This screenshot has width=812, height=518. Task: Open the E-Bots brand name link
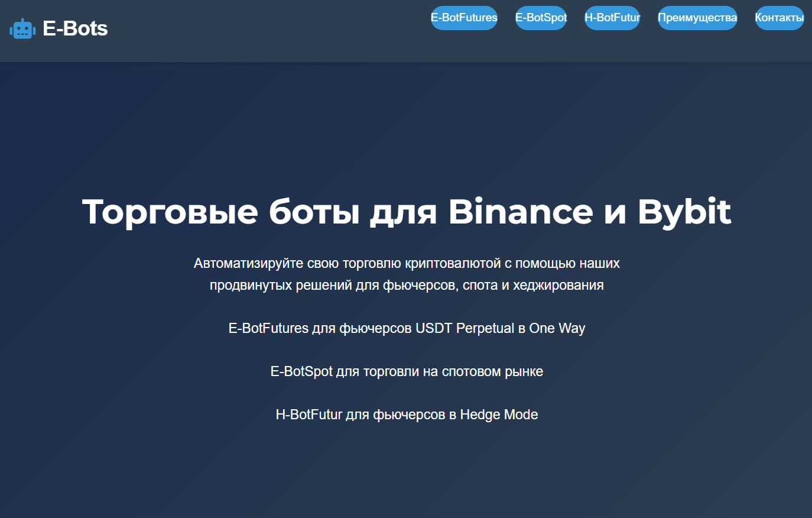[75, 28]
